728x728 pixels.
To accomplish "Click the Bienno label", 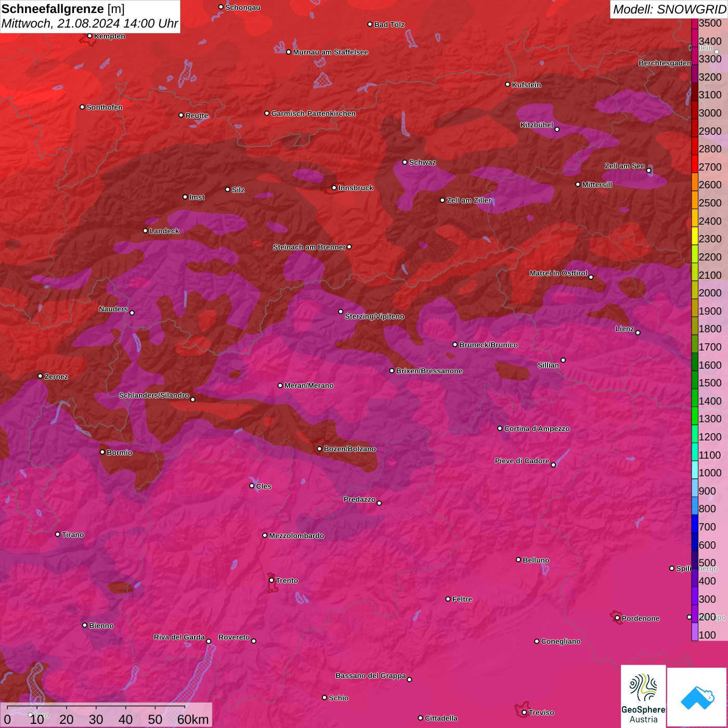I will [101, 626].
